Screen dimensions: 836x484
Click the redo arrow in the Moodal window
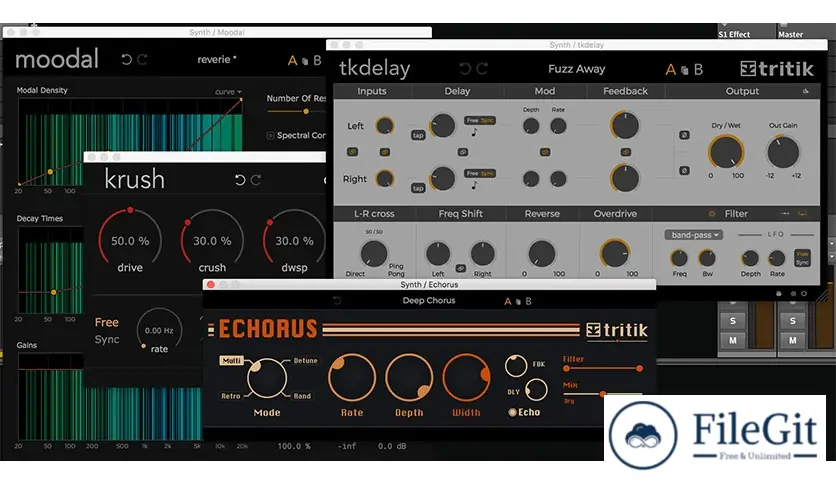[142, 59]
